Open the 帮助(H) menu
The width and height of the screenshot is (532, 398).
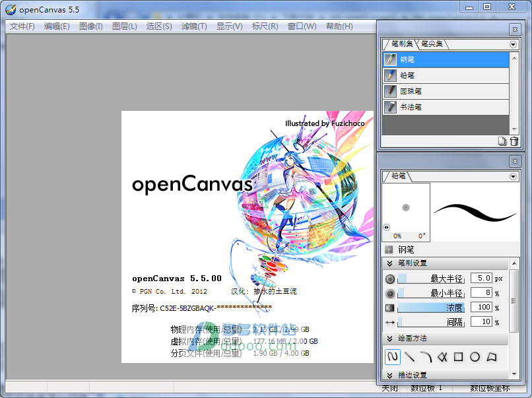(x=339, y=26)
